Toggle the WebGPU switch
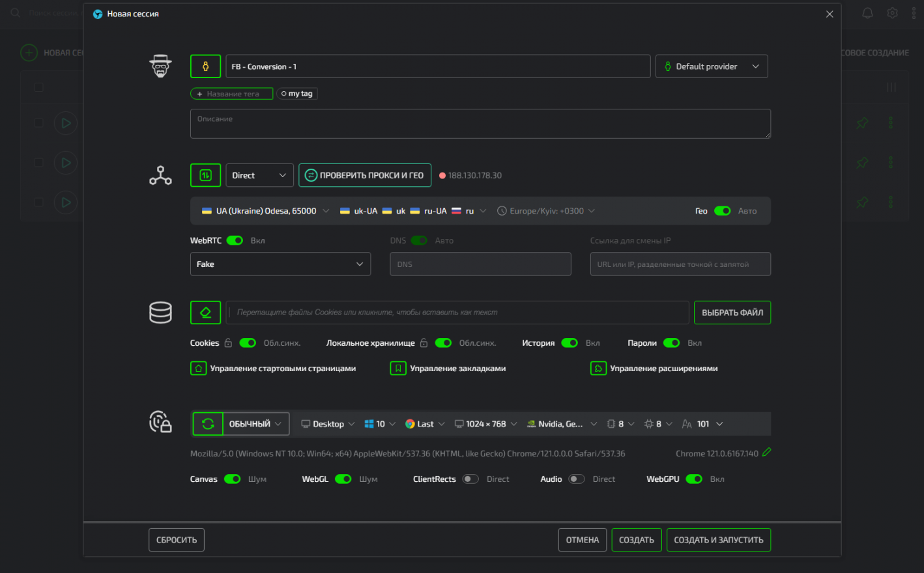Screen dimensions: 924x573 point(694,479)
